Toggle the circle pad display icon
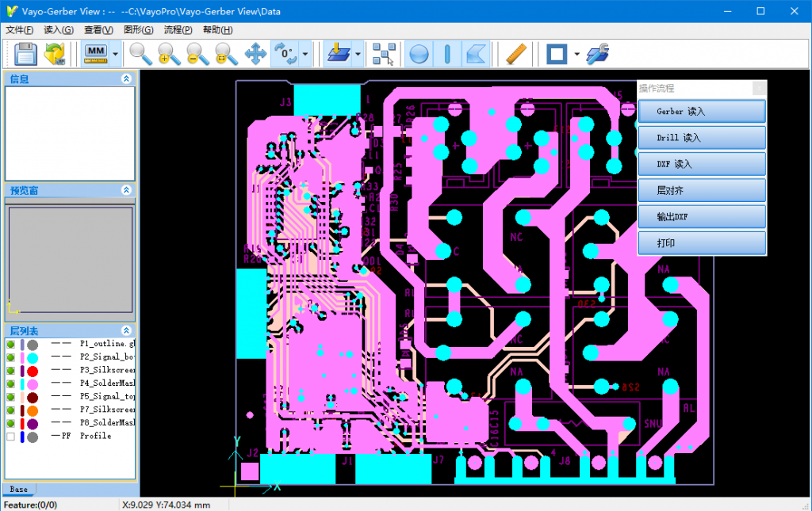 pos(419,54)
